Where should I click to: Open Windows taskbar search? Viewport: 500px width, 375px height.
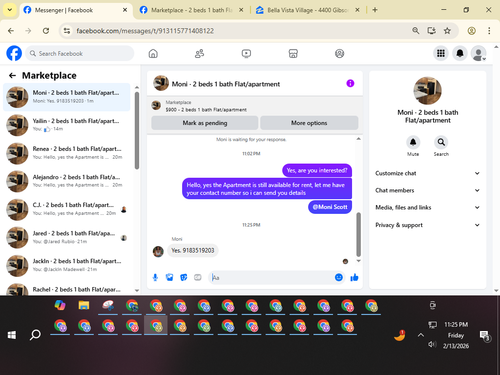(35, 335)
